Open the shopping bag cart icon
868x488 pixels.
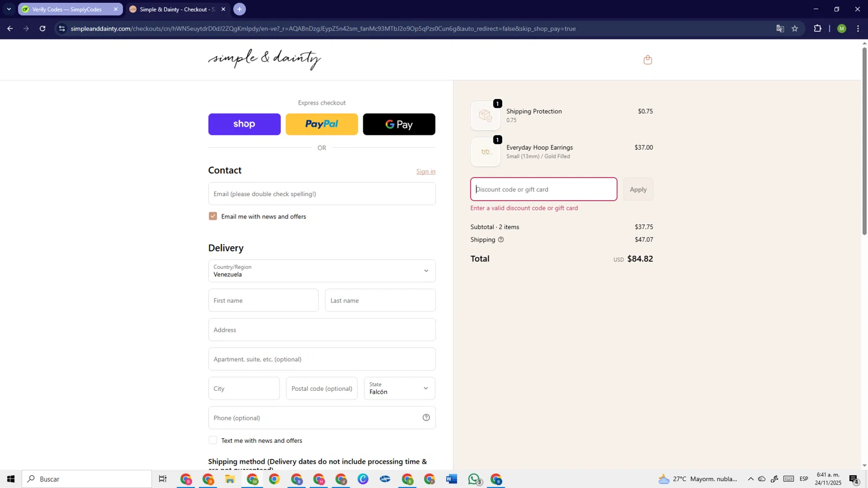pos(648,60)
